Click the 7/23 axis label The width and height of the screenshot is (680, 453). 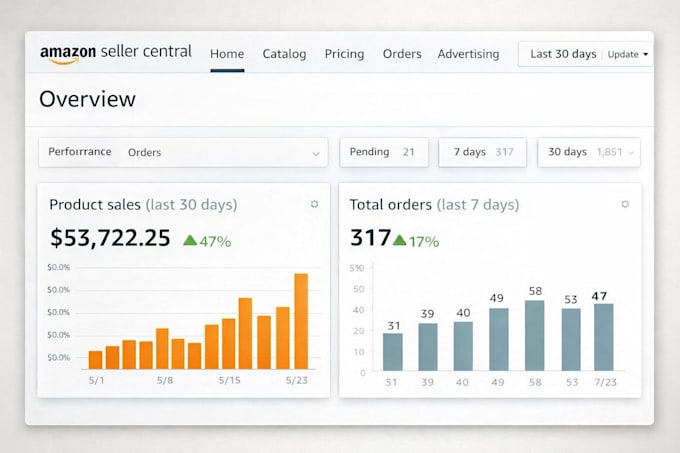coord(605,382)
